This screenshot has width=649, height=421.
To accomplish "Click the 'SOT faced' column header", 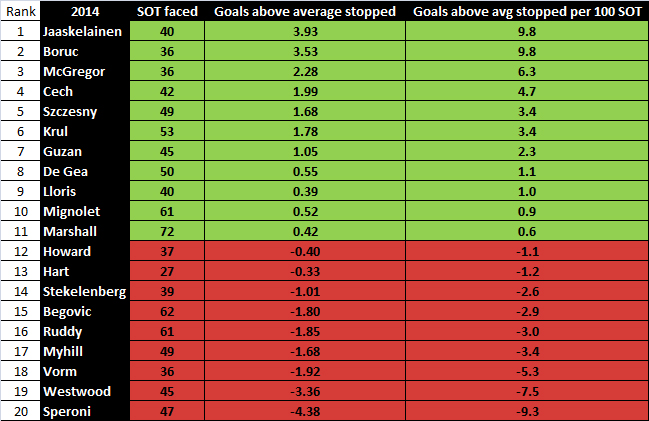I will (169, 11).
